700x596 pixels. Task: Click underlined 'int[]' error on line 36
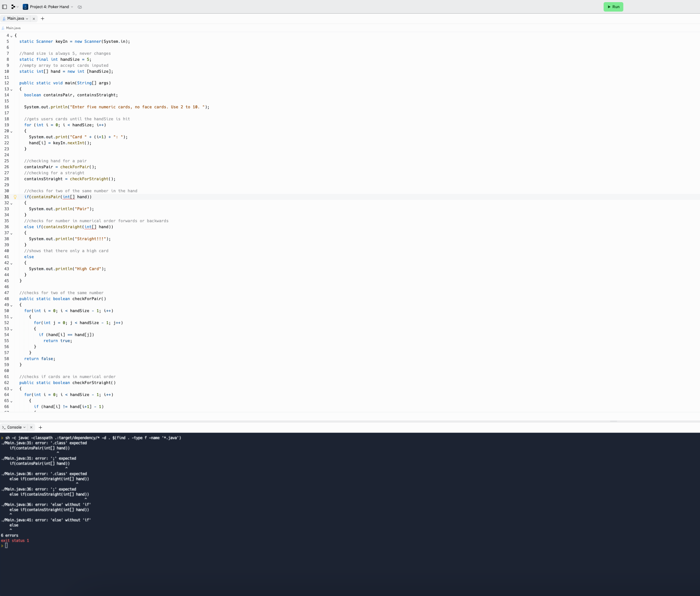point(90,227)
